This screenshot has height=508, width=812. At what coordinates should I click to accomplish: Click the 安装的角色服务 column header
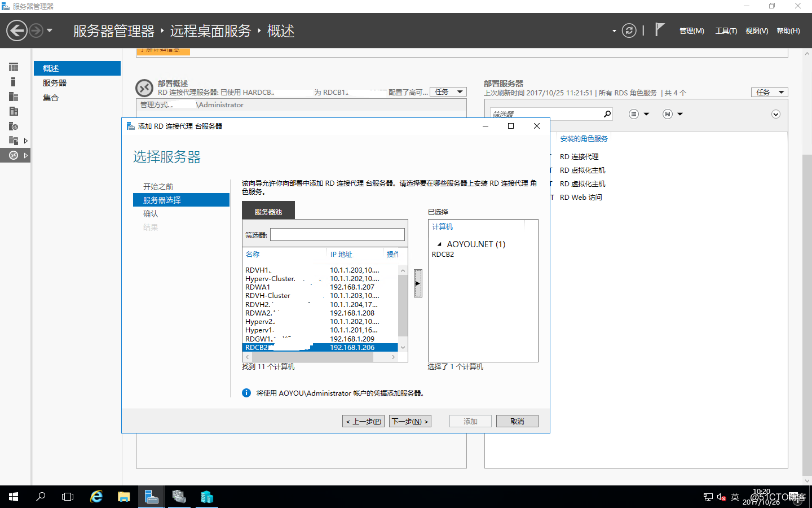[584, 138]
